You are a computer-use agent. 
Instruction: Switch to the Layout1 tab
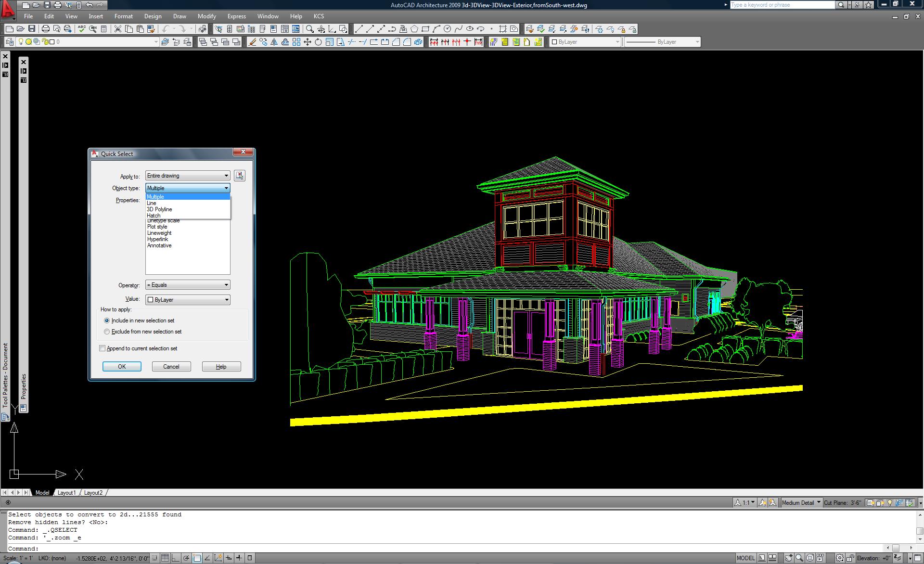(x=67, y=493)
